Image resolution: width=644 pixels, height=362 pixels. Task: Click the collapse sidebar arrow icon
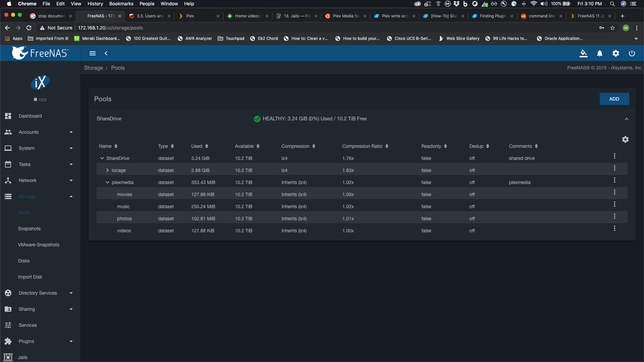click(x=106, y=53)
